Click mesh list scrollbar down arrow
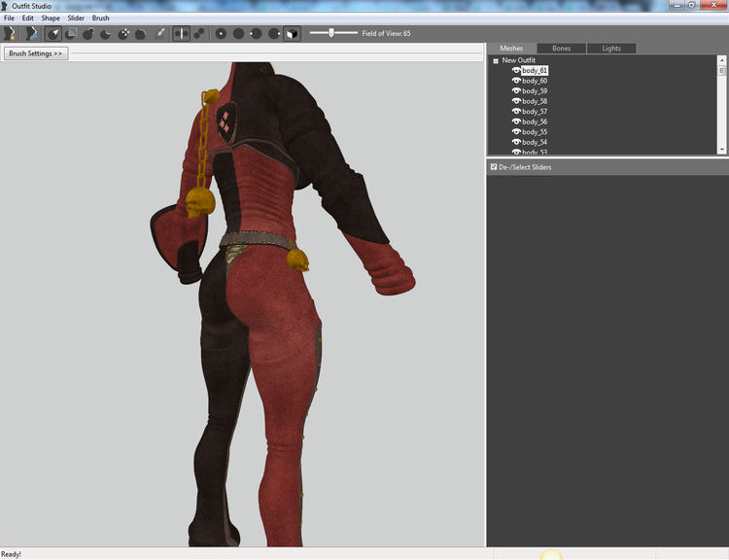Image resolution: width=729 pixels, height=560 pixels. (721, 150)
